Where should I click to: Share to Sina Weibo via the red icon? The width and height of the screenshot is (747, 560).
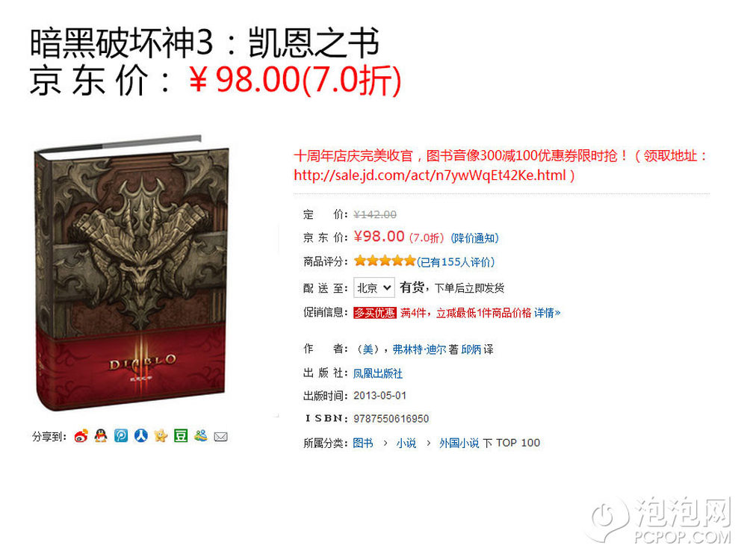pyautogui.click(x=81, y=436)
